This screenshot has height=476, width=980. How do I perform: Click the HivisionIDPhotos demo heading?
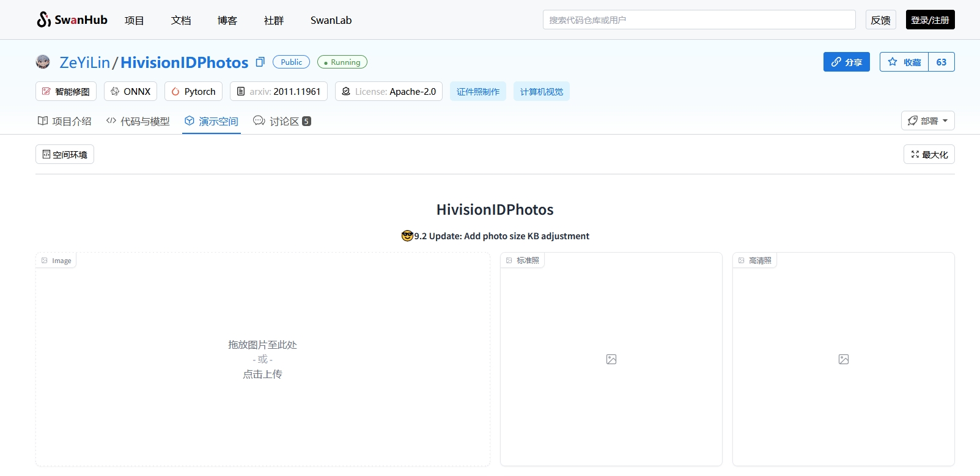(x=495, y=210)
